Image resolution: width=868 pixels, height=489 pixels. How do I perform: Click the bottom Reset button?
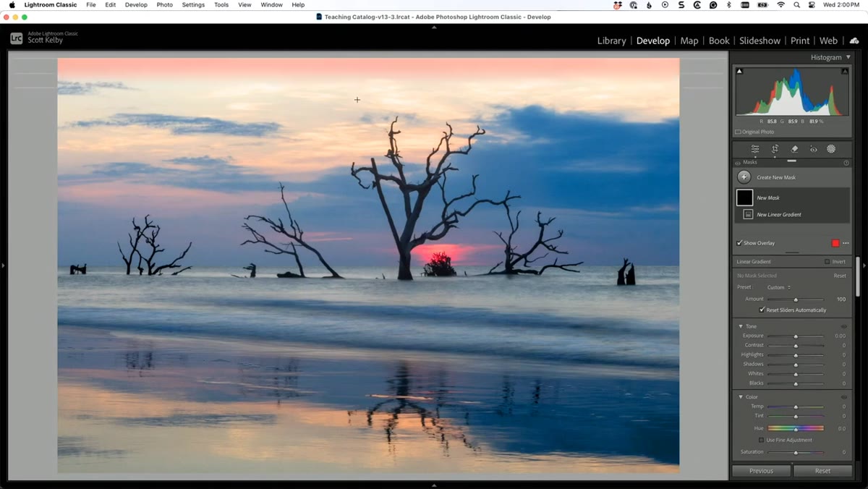pyautogui.click(x=822, y=471)
